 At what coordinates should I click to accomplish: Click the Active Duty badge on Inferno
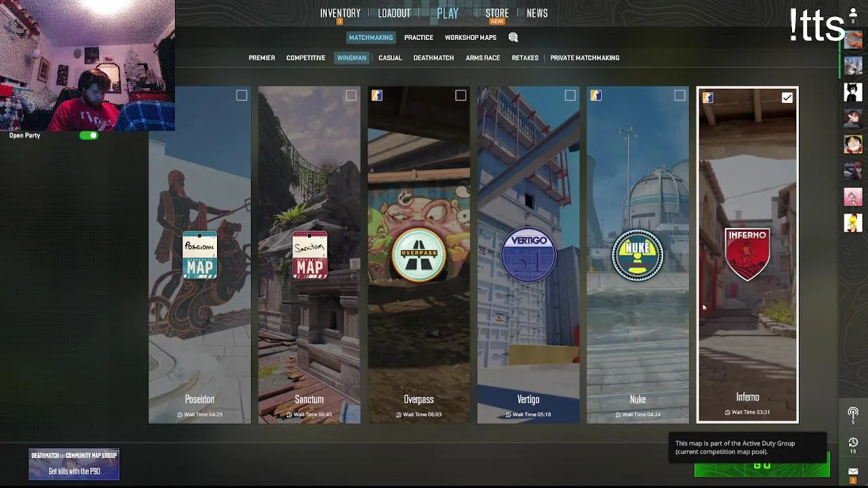[707, 98]
